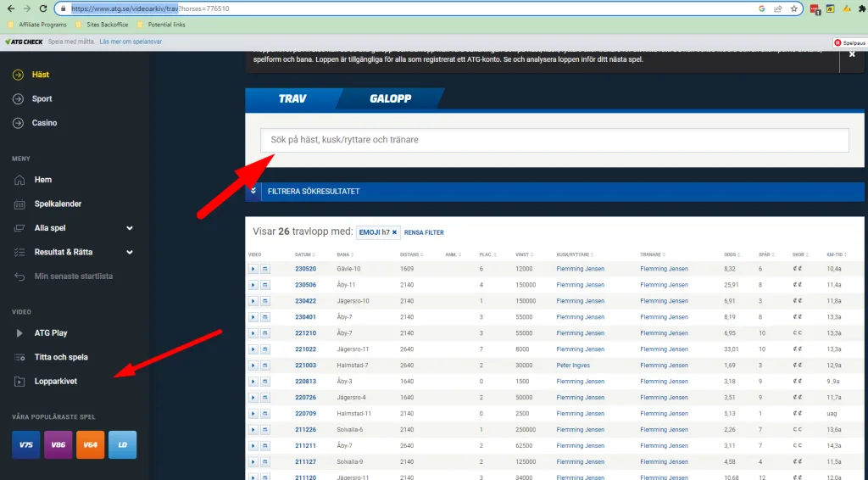Open race date link 230422
The width and height of the screenshot is (868, 480).
coord(305,301)
